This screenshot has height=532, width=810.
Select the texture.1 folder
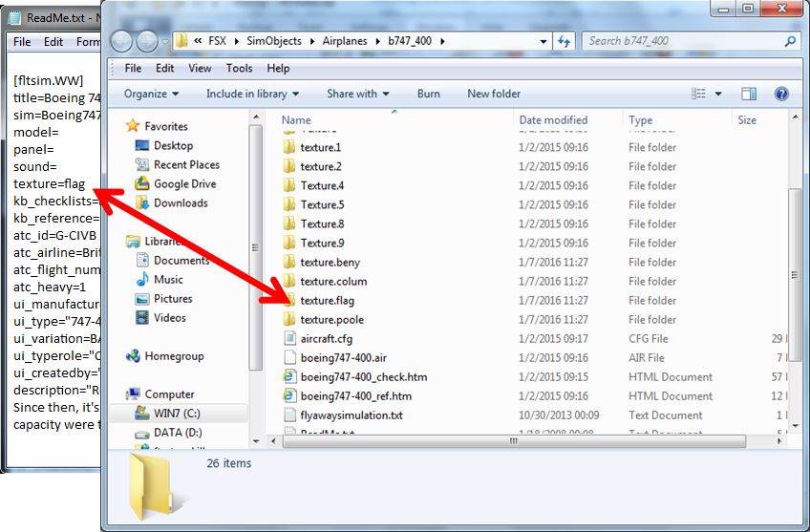pos(312,147)
